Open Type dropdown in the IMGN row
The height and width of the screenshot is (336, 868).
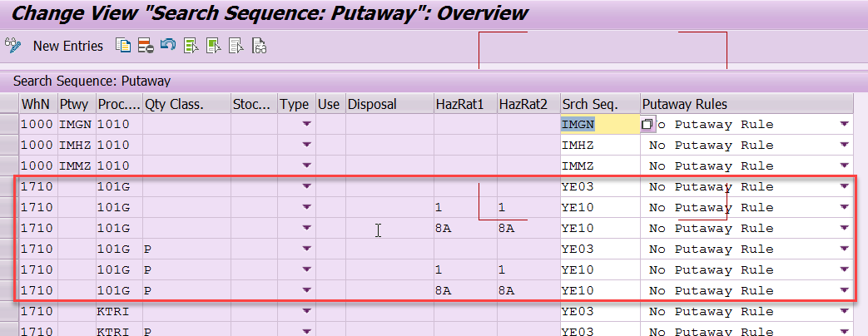(306, 125)
